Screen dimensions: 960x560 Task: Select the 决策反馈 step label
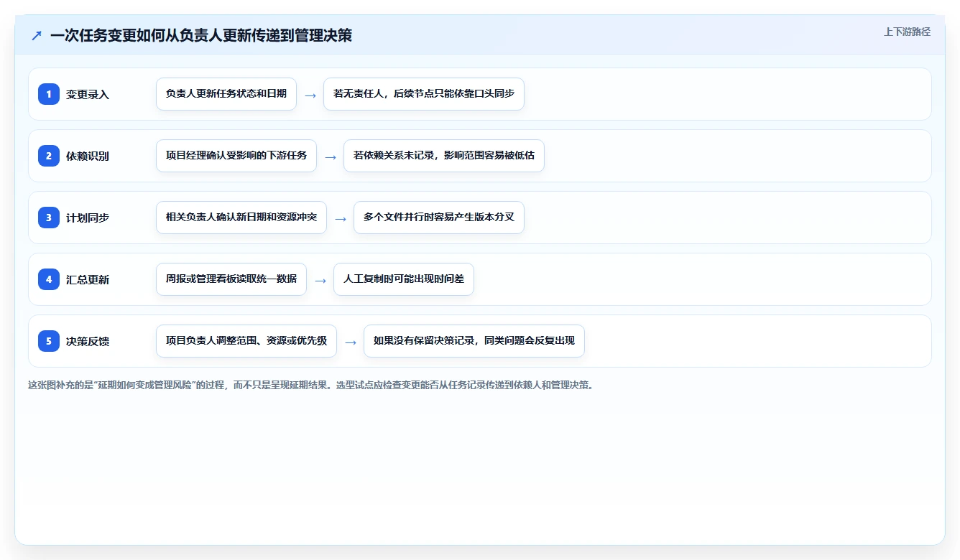click(x=88, y=341)
